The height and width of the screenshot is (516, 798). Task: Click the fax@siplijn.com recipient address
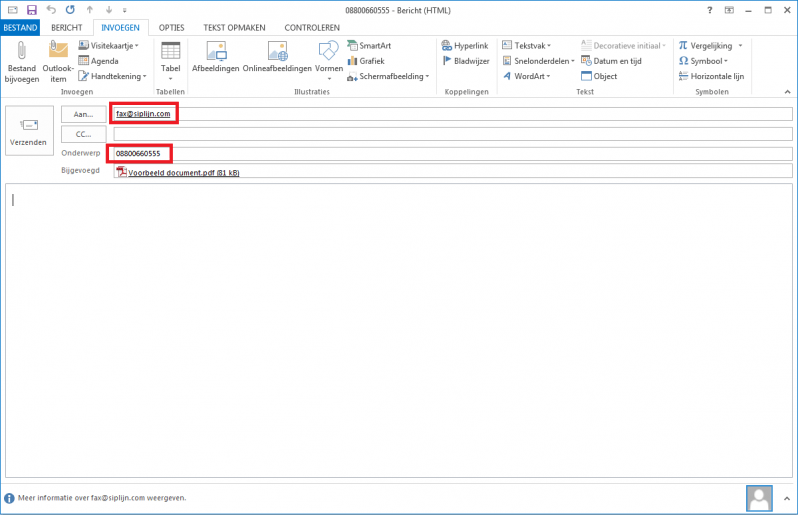coord(143,113)
